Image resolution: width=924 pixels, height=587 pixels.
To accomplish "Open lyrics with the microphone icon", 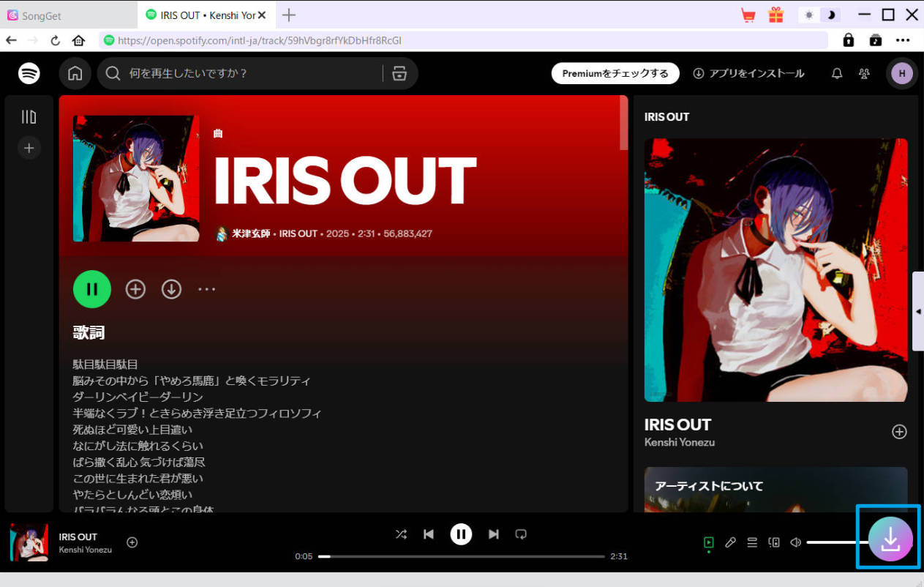I will [x=730, y=542].
